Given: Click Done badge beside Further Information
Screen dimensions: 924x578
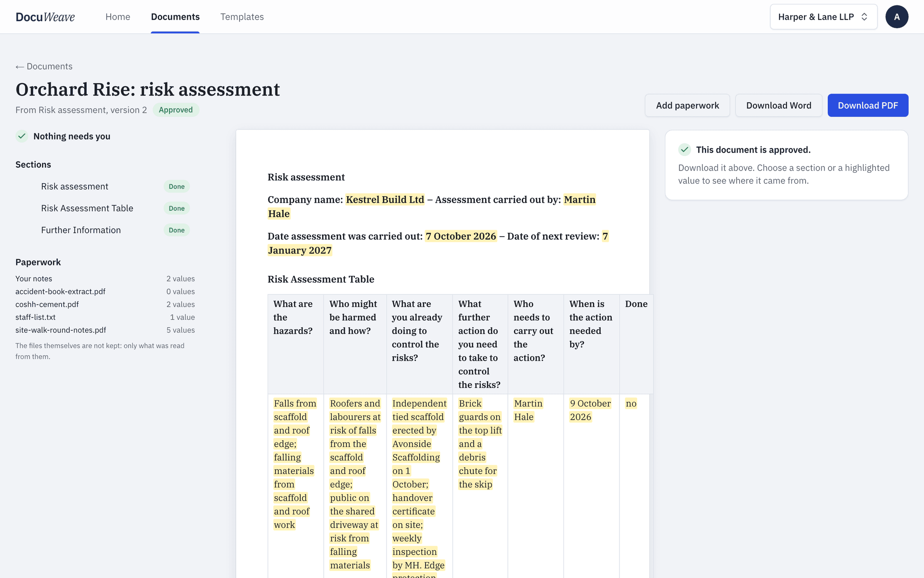Looking at the screenshot, I should (x=177, y=230).
